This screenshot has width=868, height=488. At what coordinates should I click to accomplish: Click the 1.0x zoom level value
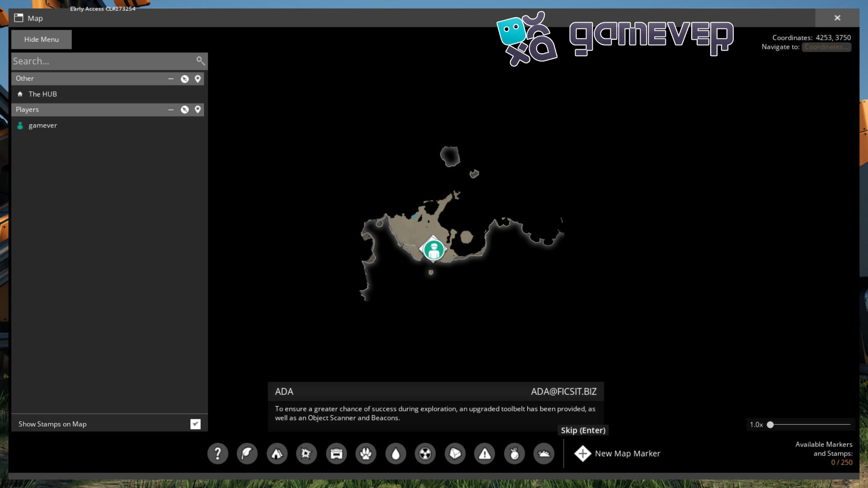click(x=756, y=424)
